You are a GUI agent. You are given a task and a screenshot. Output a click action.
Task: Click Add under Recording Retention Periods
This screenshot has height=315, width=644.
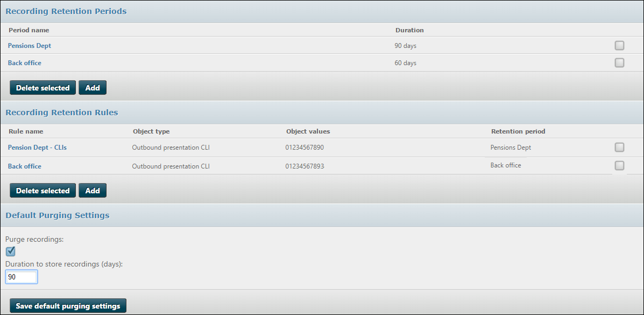coord(93,88)
